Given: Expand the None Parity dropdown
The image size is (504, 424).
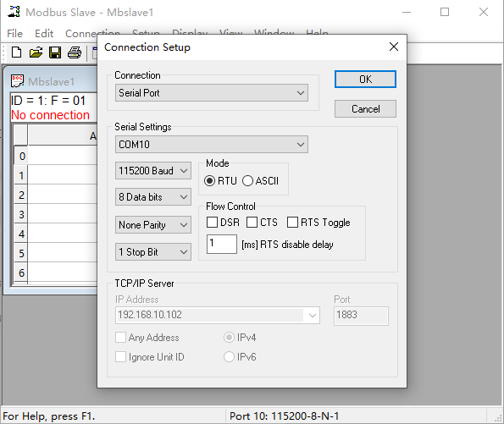Looking at the screenshot, I should [x=153, y=225].
